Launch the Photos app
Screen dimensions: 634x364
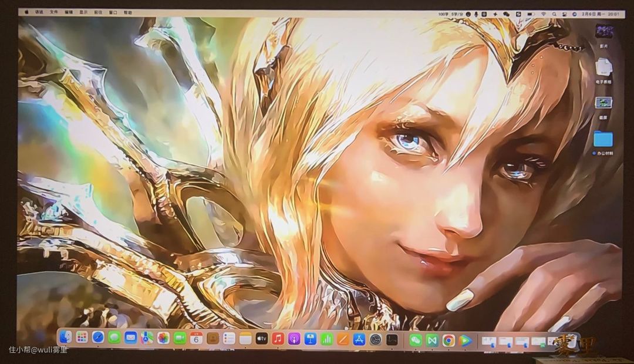click(x=163, y=338)
